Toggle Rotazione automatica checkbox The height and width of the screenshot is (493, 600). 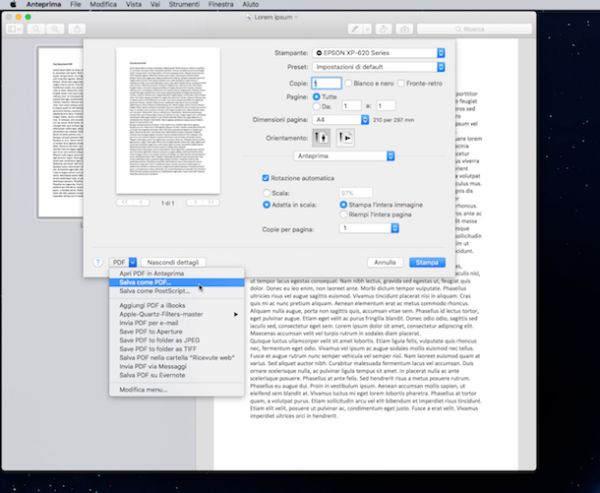(x=252, y=178)
